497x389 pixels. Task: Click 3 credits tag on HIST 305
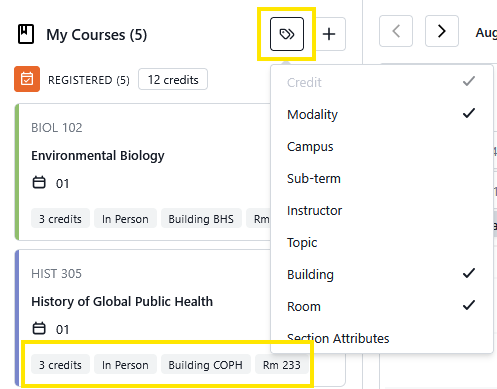[60, 365]
